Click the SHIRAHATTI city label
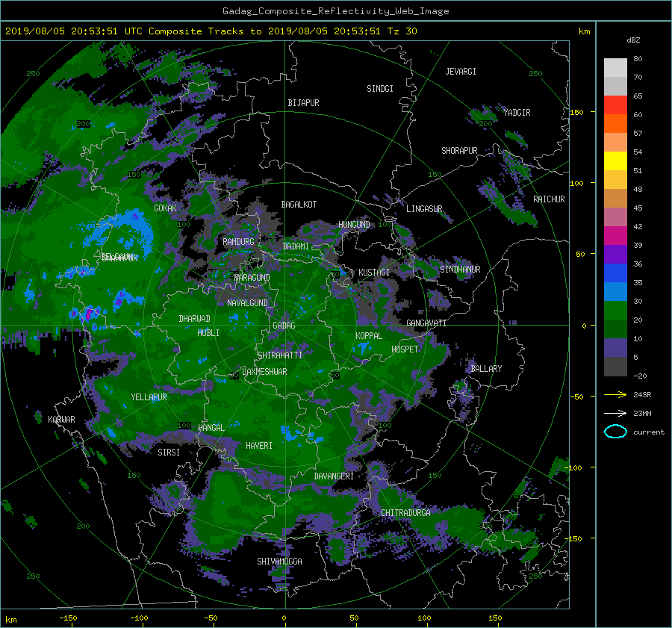The width and height of the screenshot is (672, 628). (280, 355)
